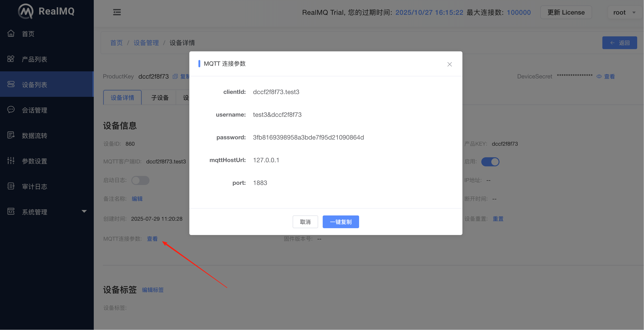Image resolution: width=644 pixels, height=330 pixels.
Task: Click 产品KEY value dccf2f8f73 on right
Action: [x=505, y=144]
